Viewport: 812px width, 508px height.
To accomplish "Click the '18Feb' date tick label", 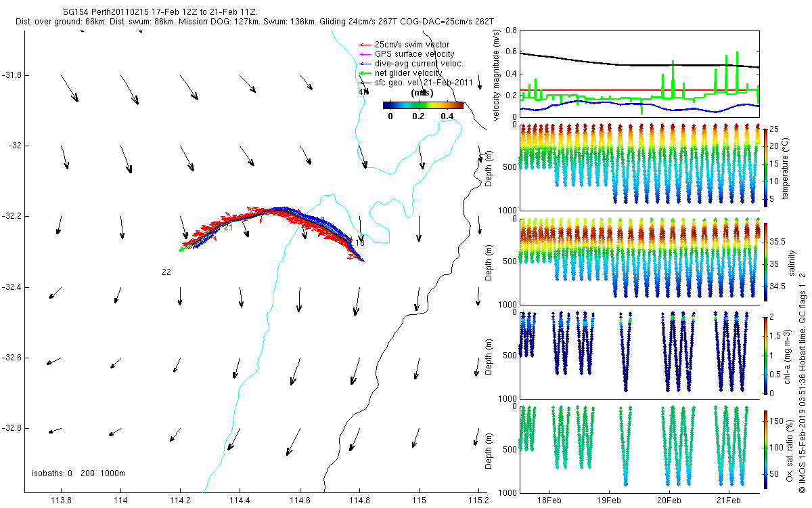I will (x=549, y=500).
